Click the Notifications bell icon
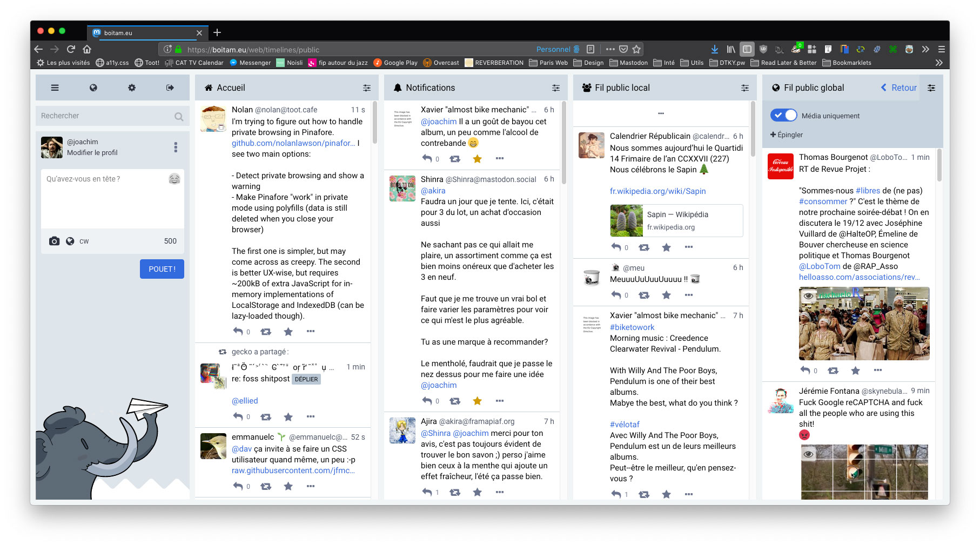Image resolution: width=980 pixels, height=545 pixels. click(x=398, y=88)
